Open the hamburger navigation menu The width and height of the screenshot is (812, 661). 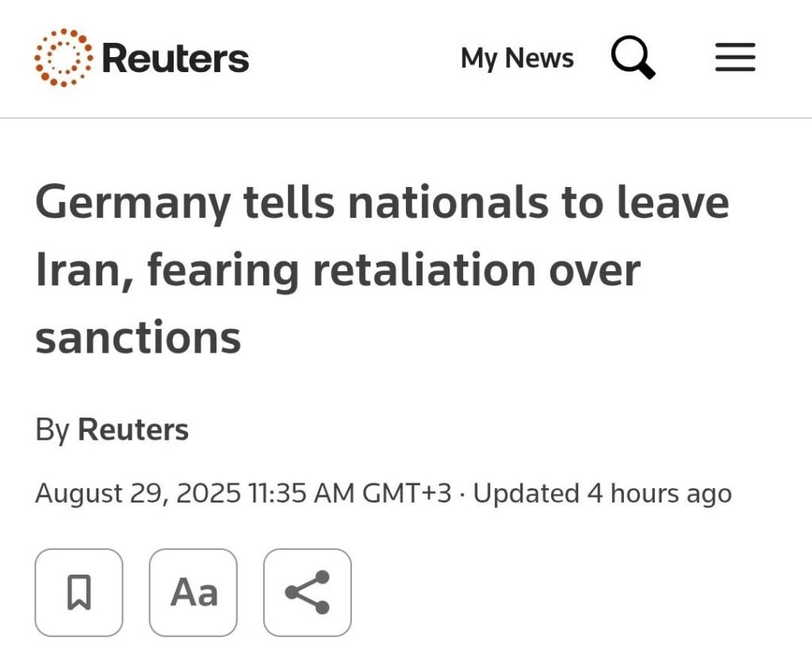pos(735,57)
